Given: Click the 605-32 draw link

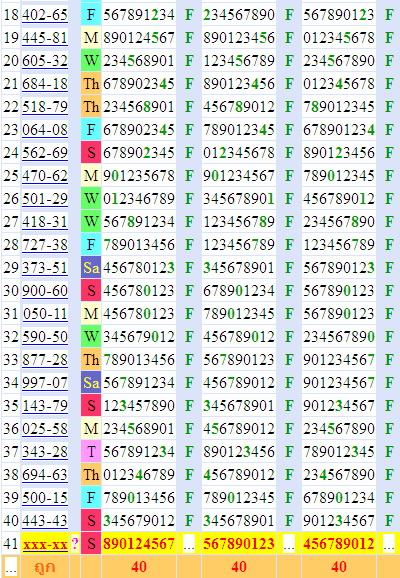Looking at the screenshot, I should pos(45,60).
